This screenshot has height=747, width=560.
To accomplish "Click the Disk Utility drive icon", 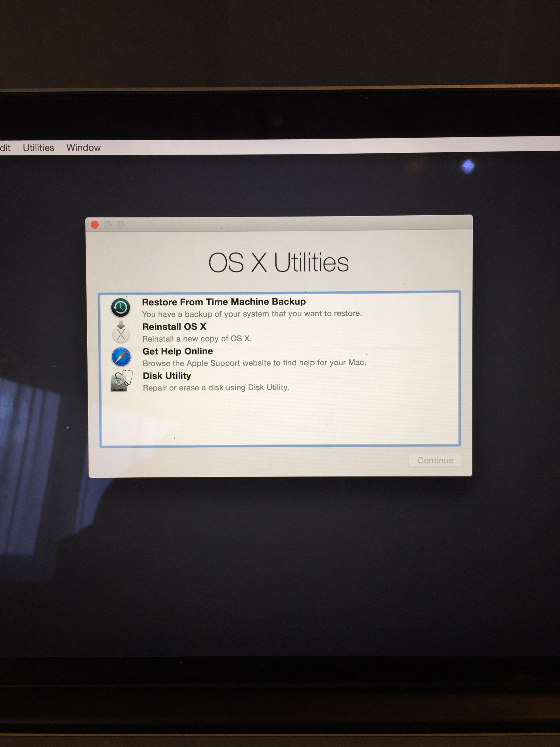I will [x=121, y=381].
